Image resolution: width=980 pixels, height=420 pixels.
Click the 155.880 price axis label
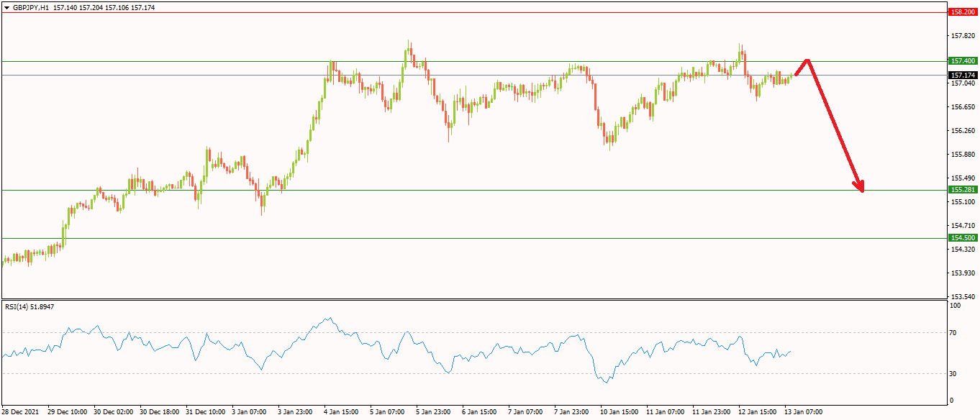(962, 155)
